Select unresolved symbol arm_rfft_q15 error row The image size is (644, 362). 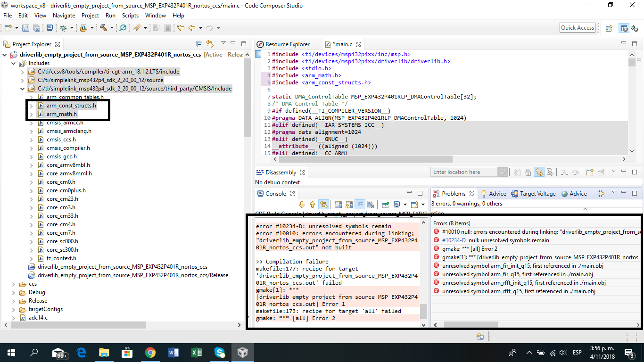(x=519, y=291)
